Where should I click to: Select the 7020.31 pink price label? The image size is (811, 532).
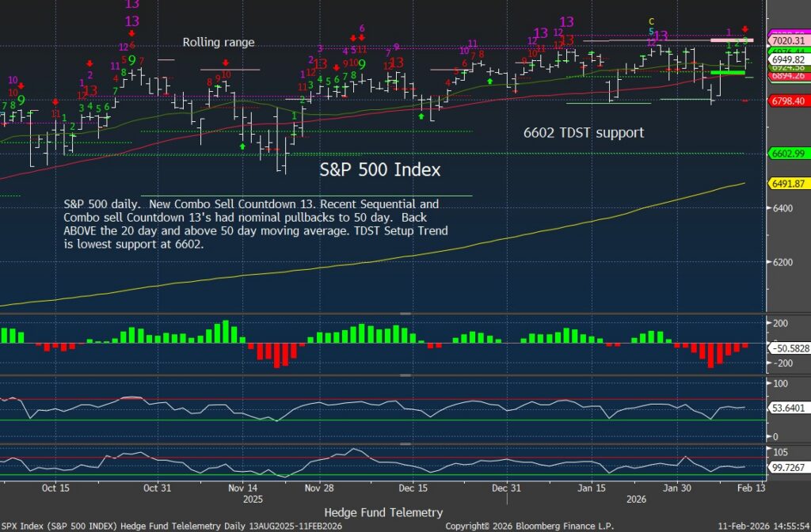click(788, 40)
